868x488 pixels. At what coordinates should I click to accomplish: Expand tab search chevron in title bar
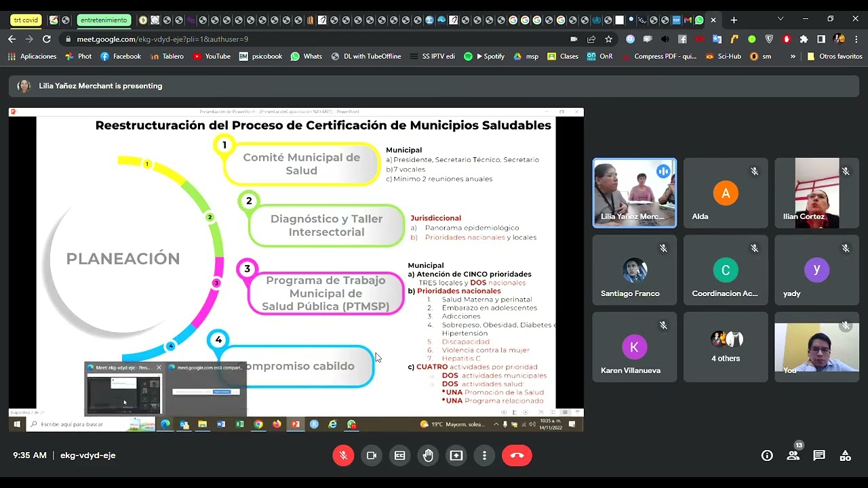781,19
